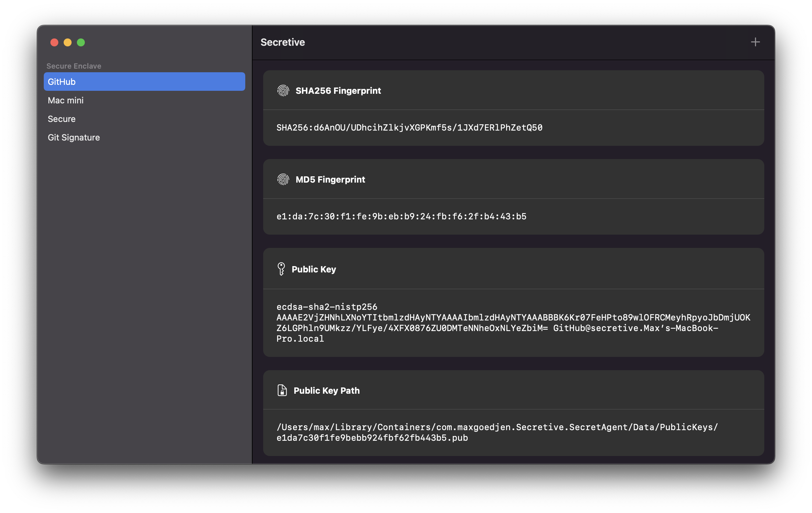Click the Secretive title text
812x513 pixels.
click(282, 42)
